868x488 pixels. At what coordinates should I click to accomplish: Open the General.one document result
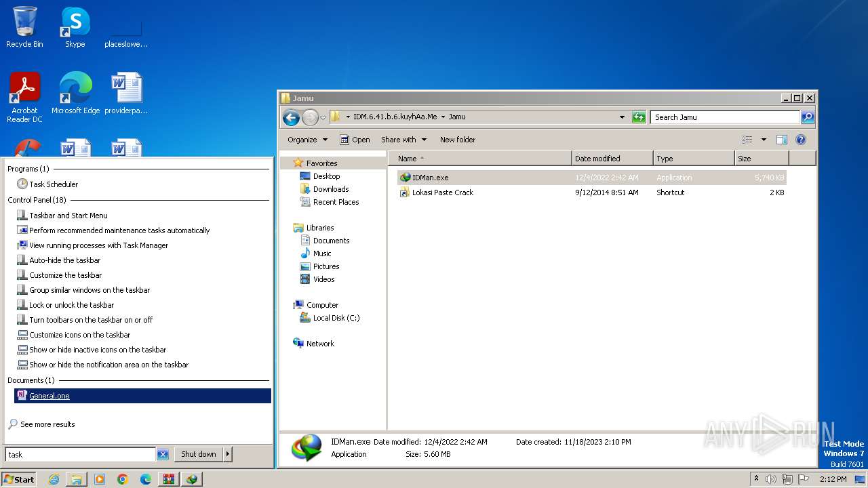pos(142,396)
